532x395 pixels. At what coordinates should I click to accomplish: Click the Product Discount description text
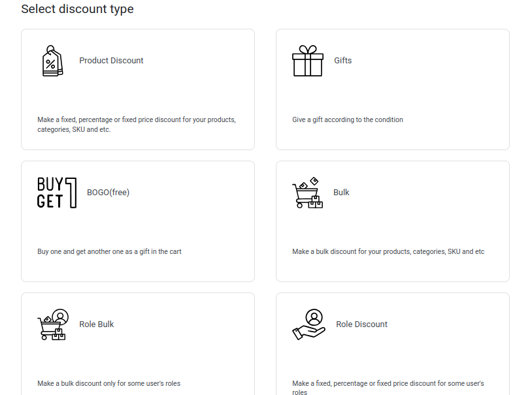136,125
